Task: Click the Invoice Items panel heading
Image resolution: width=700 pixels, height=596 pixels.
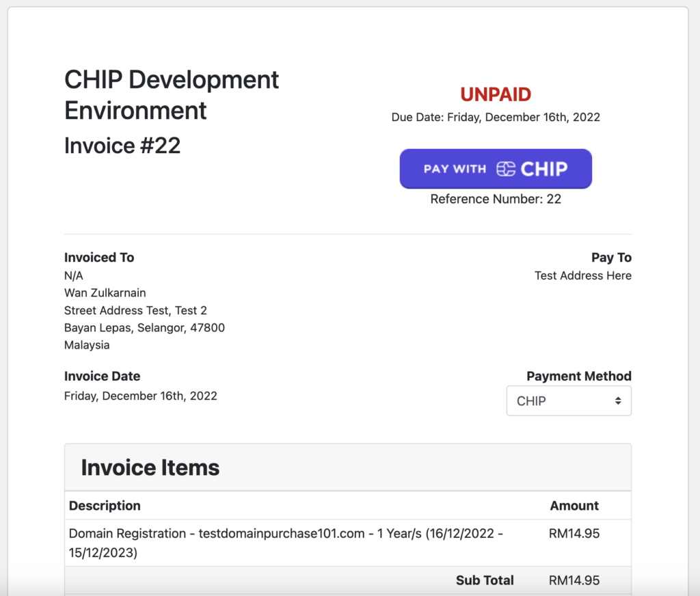Action: pos(150,468)
